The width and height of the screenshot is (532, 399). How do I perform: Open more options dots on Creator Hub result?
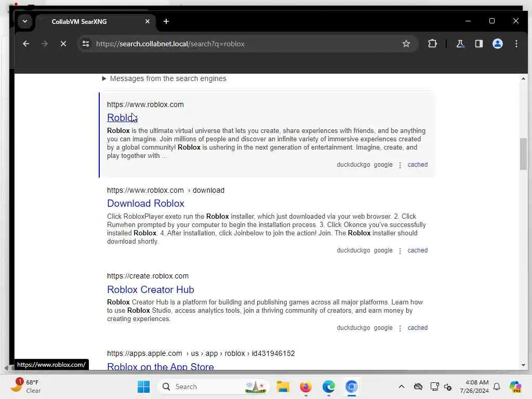(x=400, y=328)
